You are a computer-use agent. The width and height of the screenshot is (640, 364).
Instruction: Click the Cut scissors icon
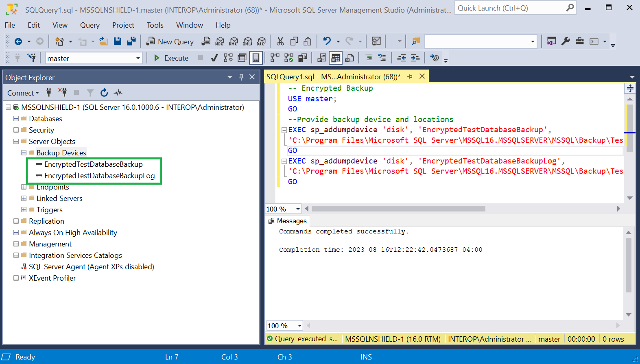click(x=280, y=41)
